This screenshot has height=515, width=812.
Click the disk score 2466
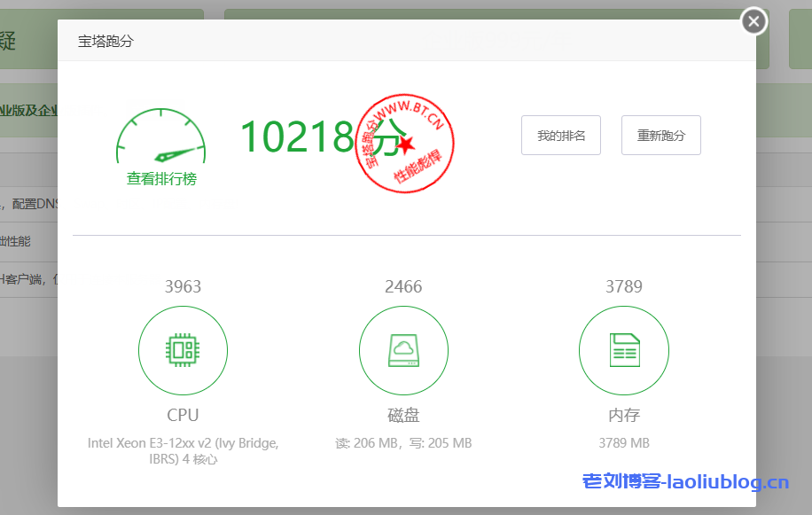[x=403, y=286]
